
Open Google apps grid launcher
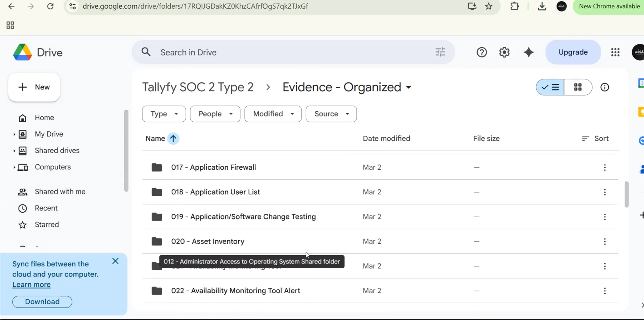click(615, 52)
